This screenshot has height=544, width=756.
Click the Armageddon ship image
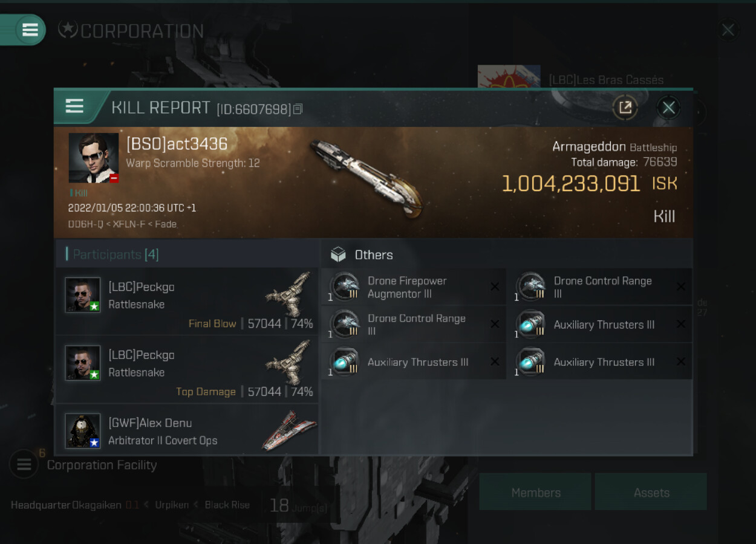pyautogui.click(x=367, y=177)
